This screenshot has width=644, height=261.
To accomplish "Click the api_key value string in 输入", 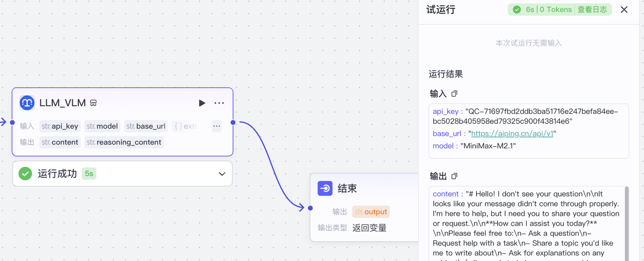I will (525, 116).
